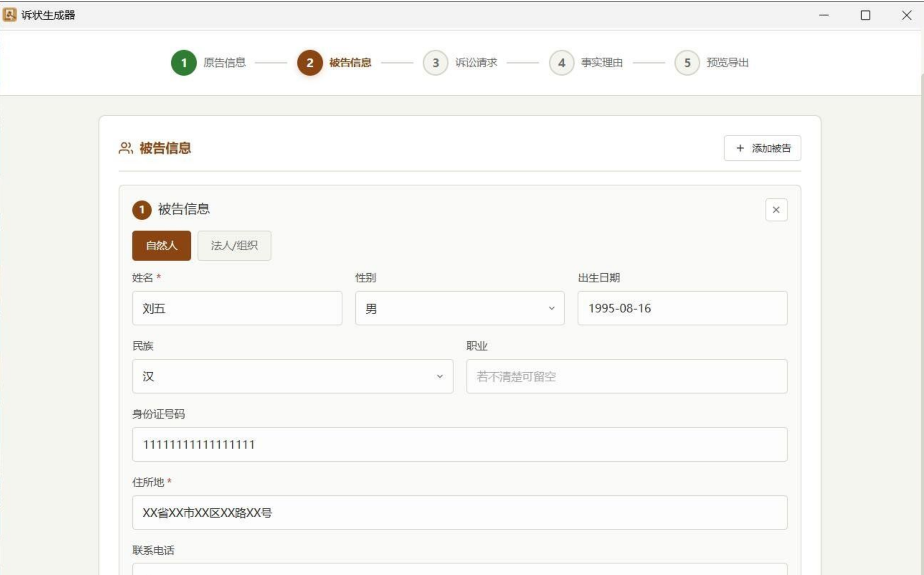Click the 被告信息 step label
924x575 pixels.
[350, 63]
